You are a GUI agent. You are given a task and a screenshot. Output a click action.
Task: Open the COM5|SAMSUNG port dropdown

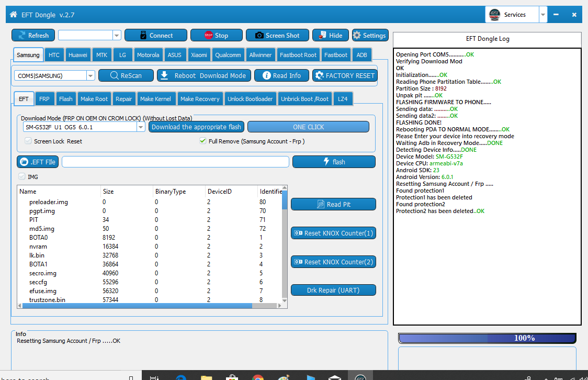(91, 75)
